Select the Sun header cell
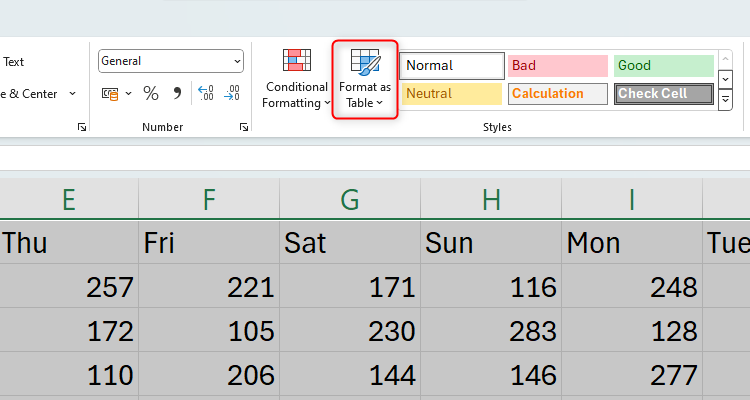The width and height of the screenshot is (750, 400). (x=491, y=242)
